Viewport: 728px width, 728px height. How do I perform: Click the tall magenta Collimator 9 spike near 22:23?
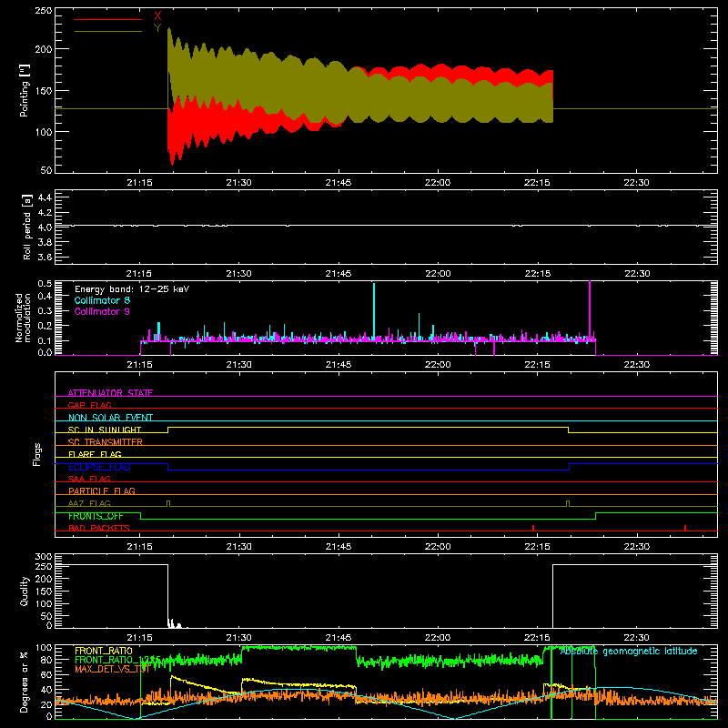[590, 309]
